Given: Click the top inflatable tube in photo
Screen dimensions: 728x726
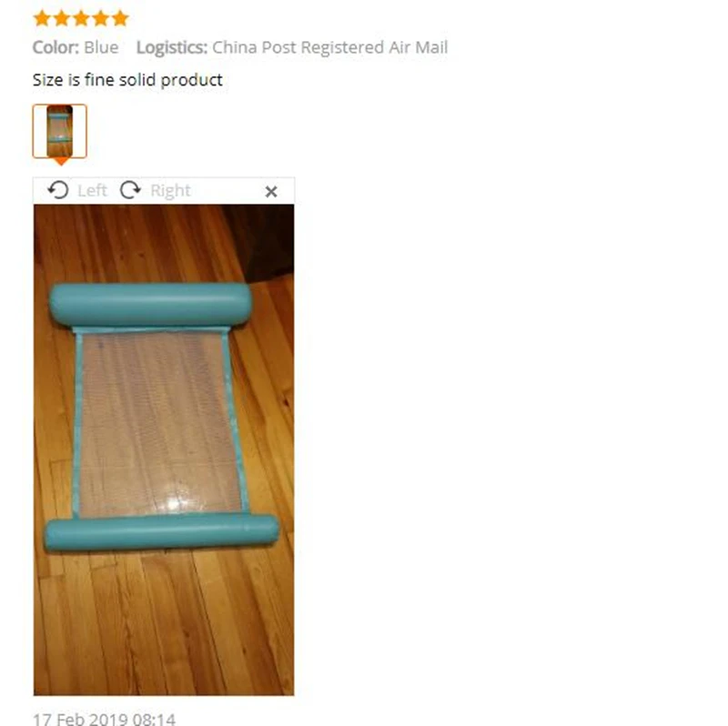Looking at the screenshot, I should tap(151, 305).
